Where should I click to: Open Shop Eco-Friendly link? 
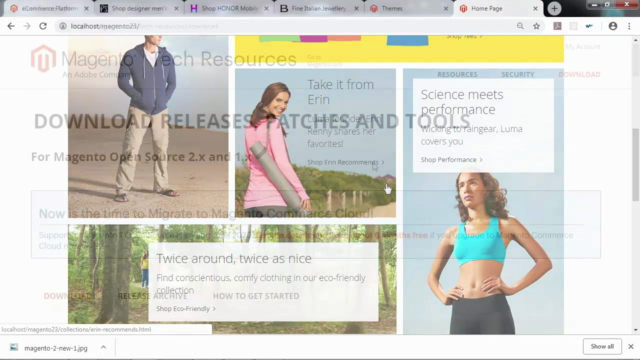tap(186, 309)
